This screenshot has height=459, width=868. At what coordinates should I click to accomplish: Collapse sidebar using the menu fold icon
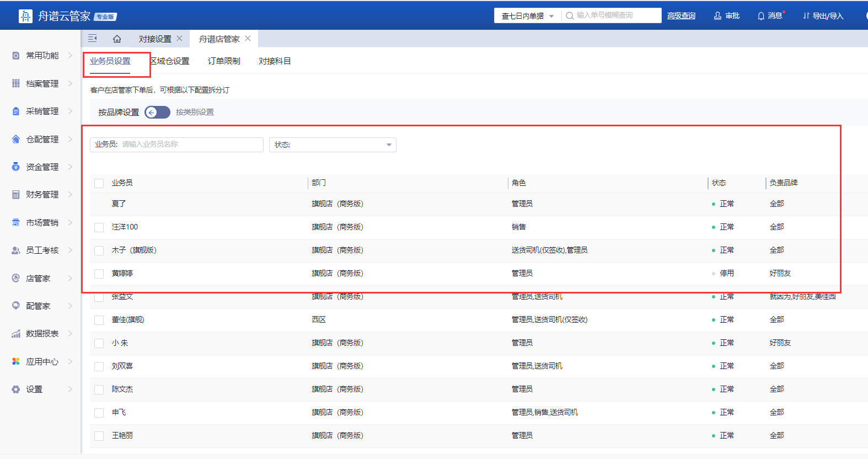[93, 39]
